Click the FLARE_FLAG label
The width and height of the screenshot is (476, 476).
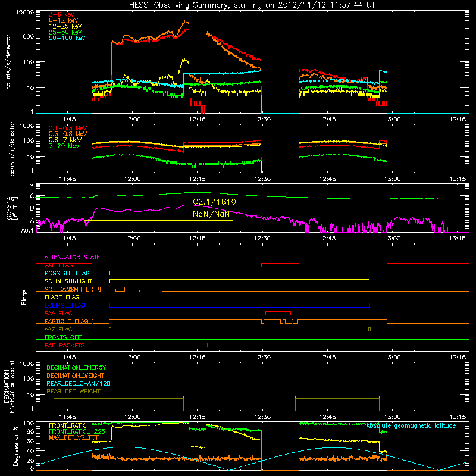click(62, 297)
